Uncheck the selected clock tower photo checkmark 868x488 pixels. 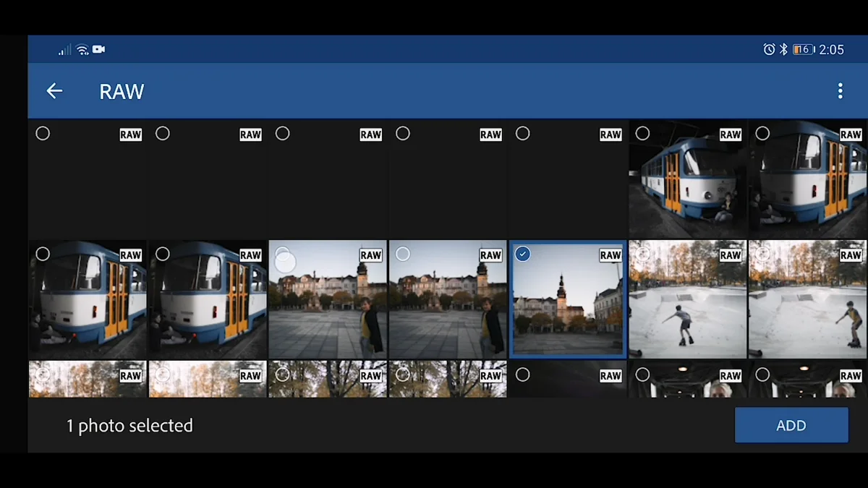(x=523, y=254)
